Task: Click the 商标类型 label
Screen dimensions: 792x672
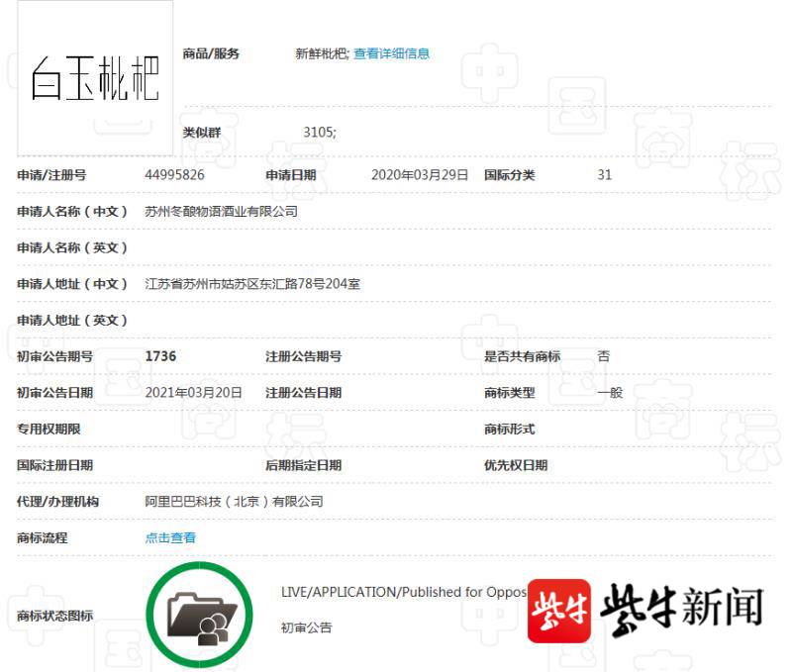Action: point(509,392)
